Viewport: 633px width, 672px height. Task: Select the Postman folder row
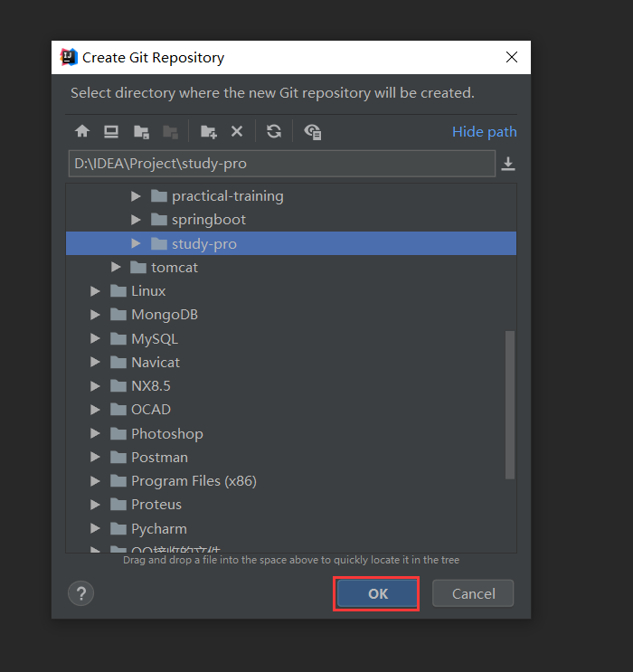(x=291, y=458)
